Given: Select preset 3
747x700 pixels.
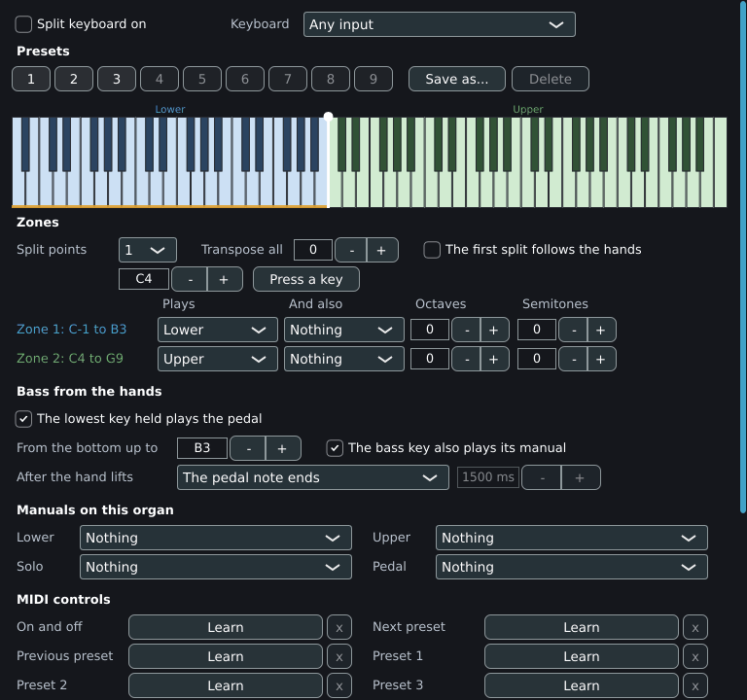Looking at the screenshot, I should (x=117, y=79).
